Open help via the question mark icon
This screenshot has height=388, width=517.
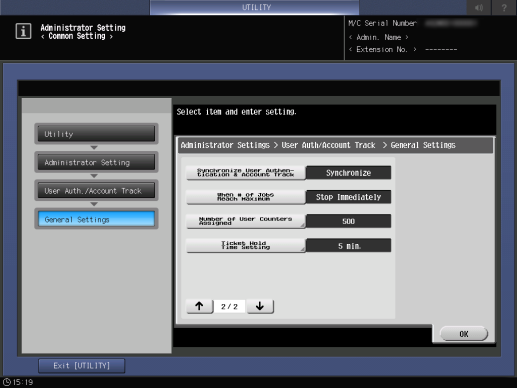coord(504,7)
